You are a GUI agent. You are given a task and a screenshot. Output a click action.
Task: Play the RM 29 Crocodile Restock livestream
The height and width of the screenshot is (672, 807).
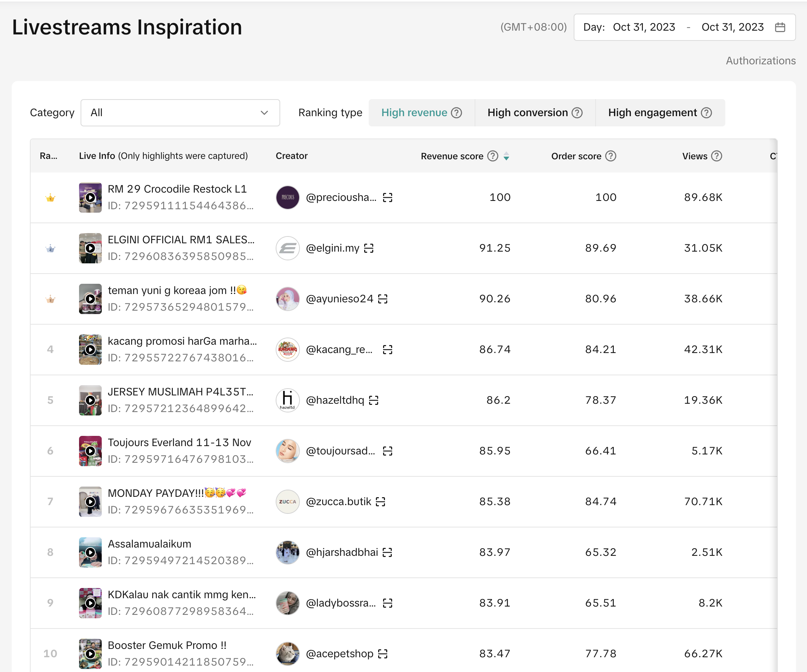90,198
